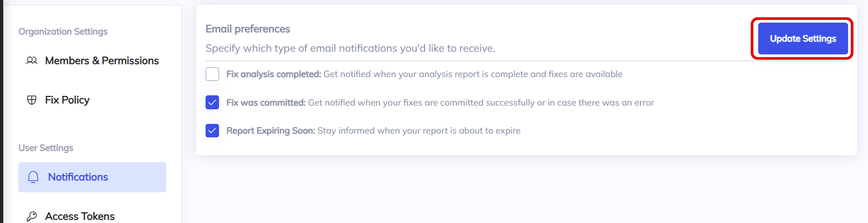
Task: Click the User Settings section header
Action: pyautogui.click(x=46, y=148)
